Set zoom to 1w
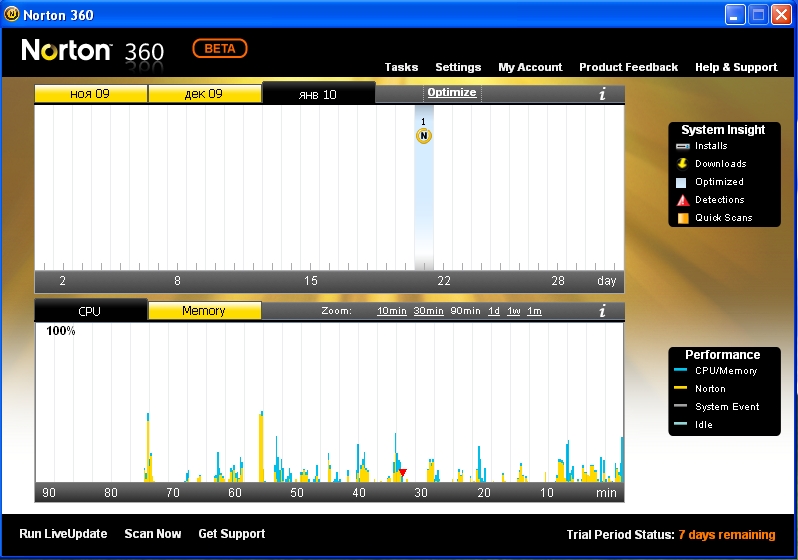The image size is (798, 560). (514, 311)
